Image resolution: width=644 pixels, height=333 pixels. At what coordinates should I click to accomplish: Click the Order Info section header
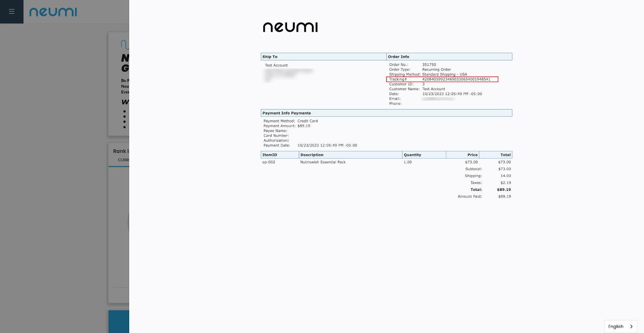pyautogui.click(x=398, y=57)
